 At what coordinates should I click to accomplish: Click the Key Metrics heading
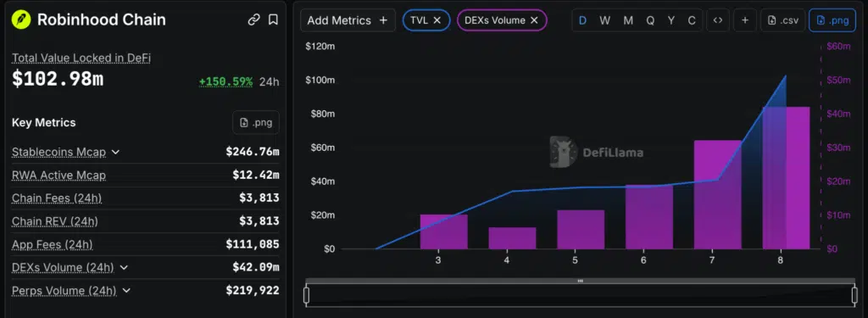(x=44, y=122)
